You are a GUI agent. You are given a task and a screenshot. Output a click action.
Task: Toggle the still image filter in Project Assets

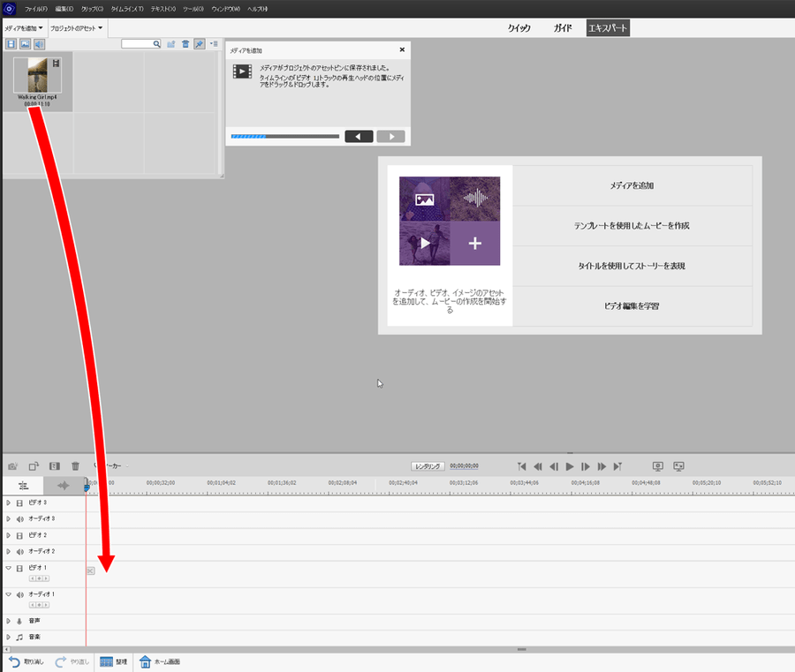[25, 44]
